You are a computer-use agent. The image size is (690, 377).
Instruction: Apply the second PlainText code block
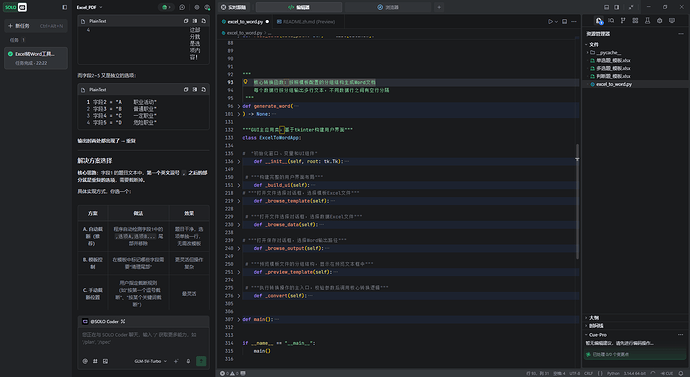pos(203,89)
